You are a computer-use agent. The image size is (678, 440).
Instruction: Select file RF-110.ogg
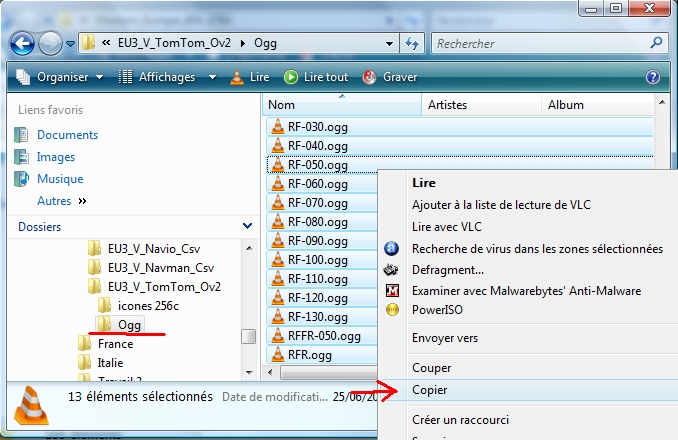point(317,279)
